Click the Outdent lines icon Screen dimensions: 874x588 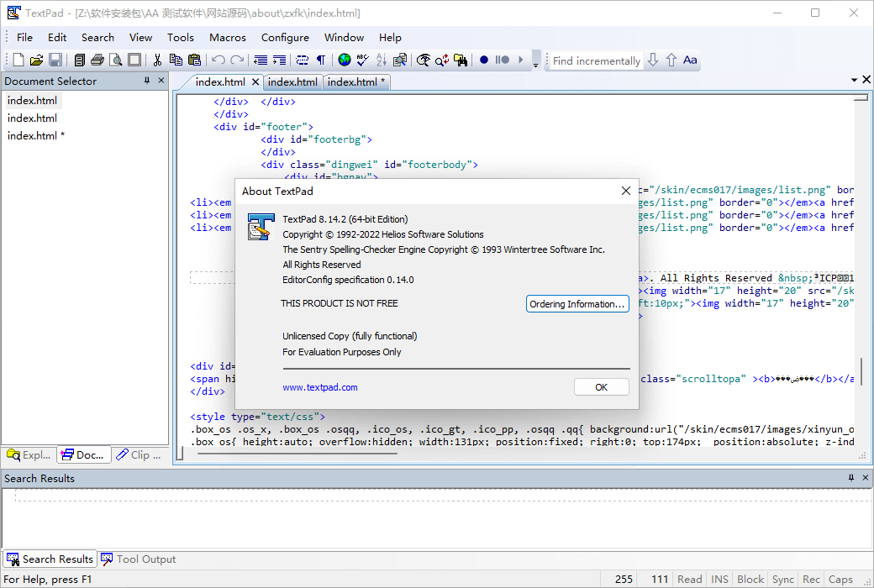261,60
